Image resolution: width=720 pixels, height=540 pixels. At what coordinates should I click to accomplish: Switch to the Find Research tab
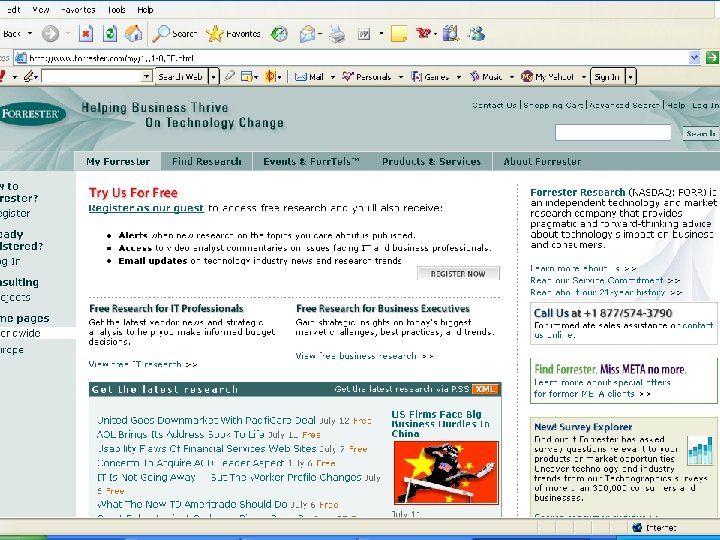point(207,161)
